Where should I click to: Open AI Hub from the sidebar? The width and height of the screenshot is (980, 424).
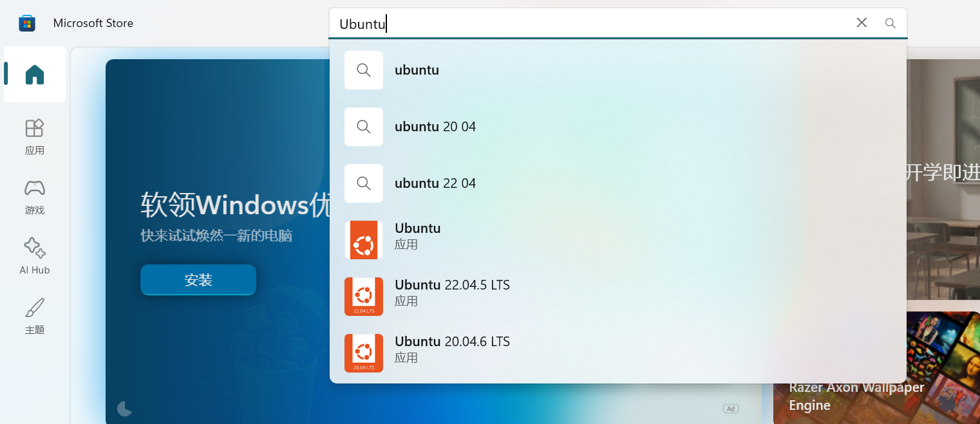[35, 256]
